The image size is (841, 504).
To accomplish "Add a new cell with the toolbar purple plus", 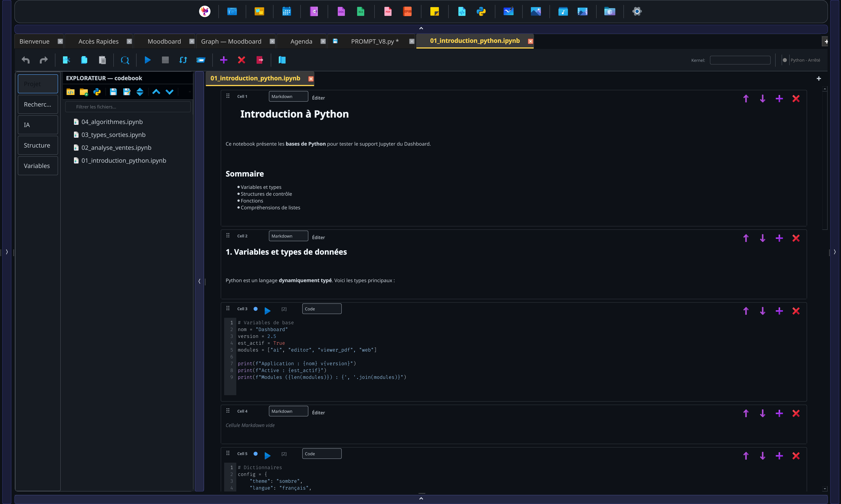I will tap(224, 60).
